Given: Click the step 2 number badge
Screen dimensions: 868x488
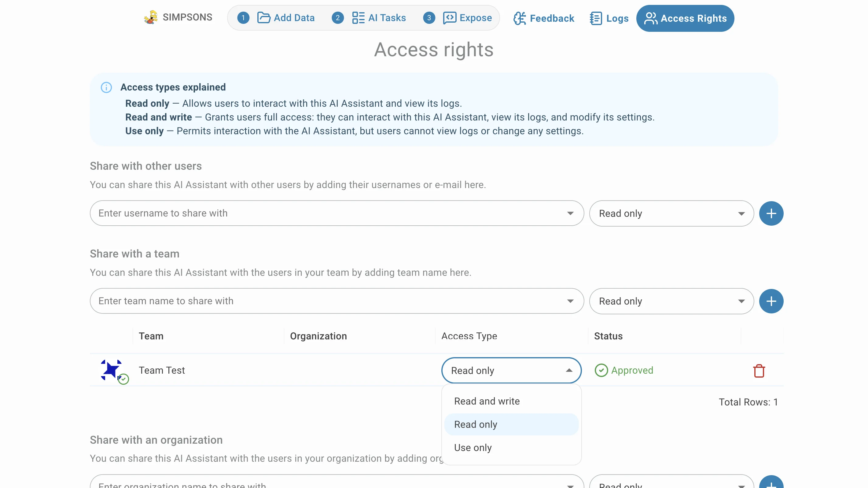Looking at the screenshot, I should tap(338, 18).
